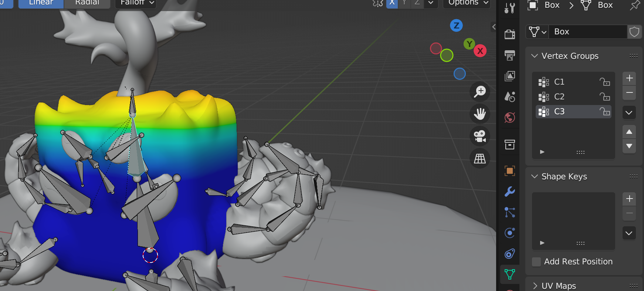Screen dimensions: 644x291
Task: Move vertex group up in list
Action: tap(629, 132)
